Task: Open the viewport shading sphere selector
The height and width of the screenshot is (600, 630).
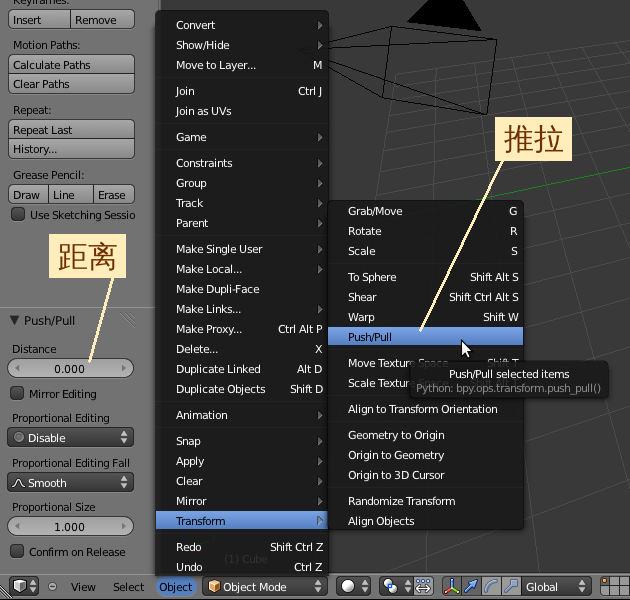Action: (x=354, y=587)
